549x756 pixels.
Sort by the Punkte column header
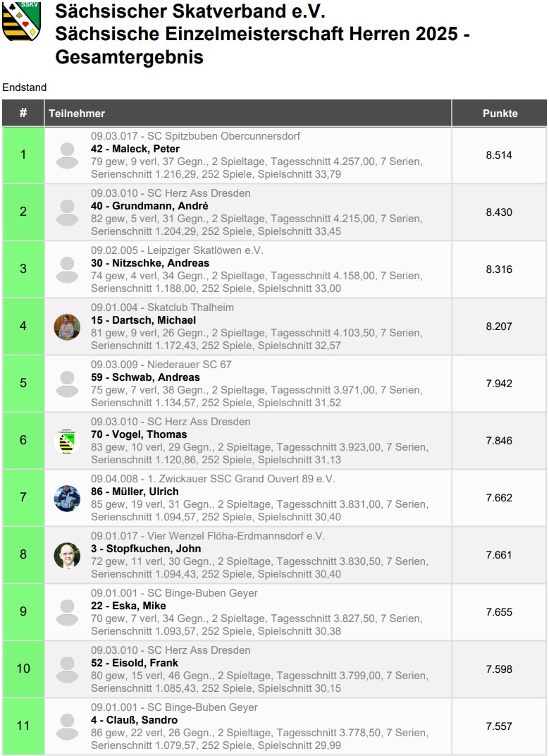(x=500, y=114)
